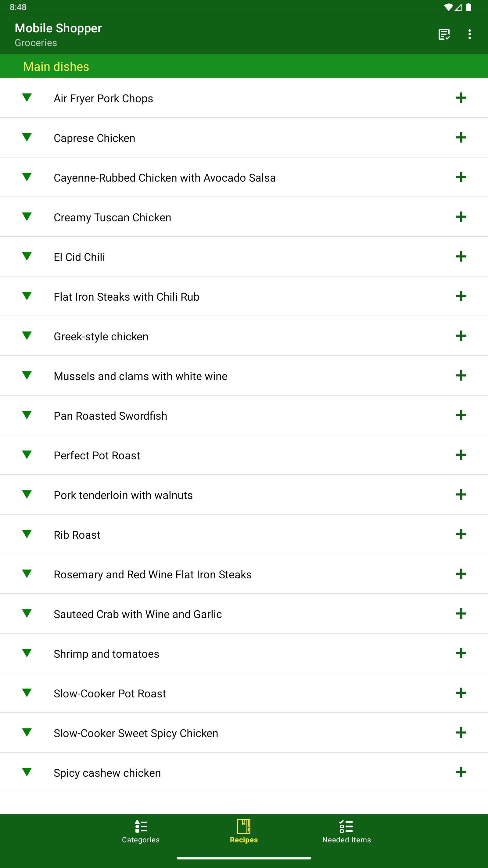This screenshot has width=488, height=868.
Task: Add Greek-style chicken with the plus icon
Action: 461,336
